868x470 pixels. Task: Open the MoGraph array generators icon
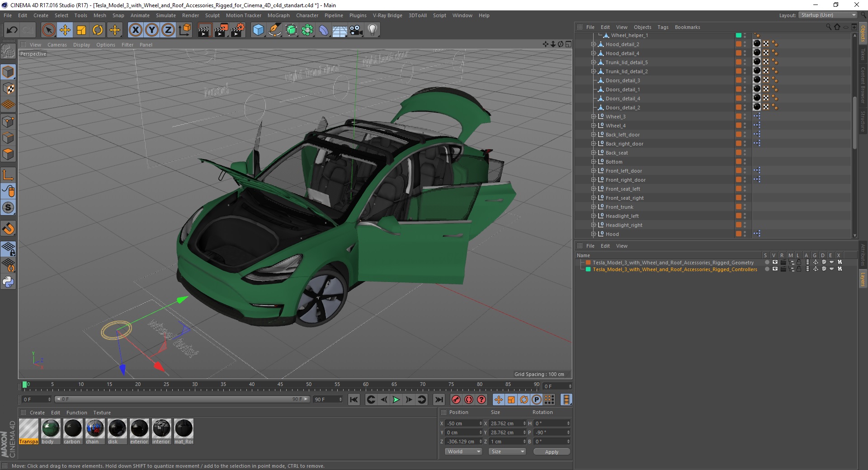click(307, 30)
